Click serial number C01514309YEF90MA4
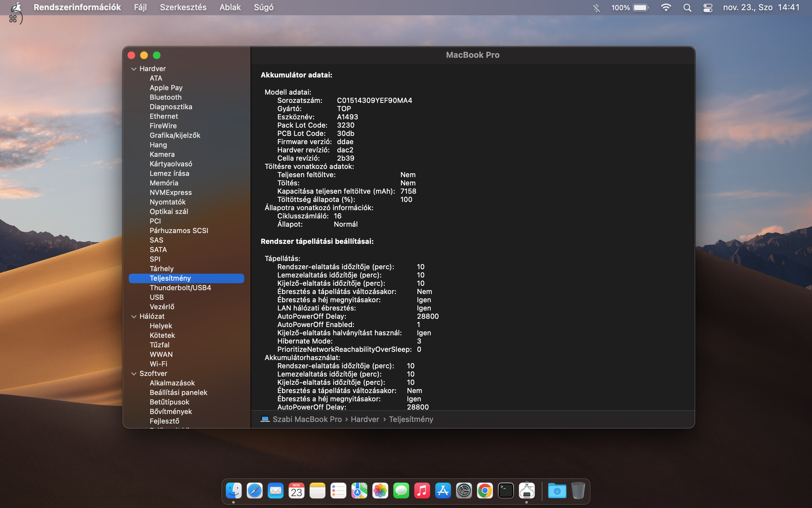The height and width of the screenshot is (508, 812). tap(375, 100)
